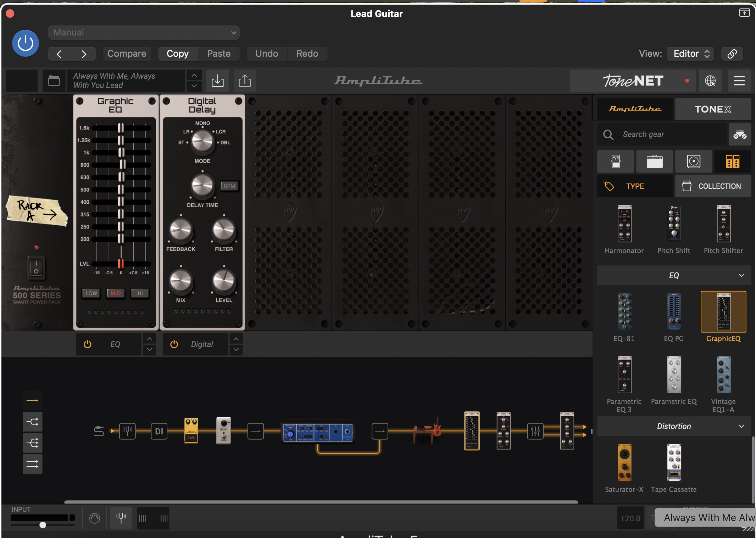Click the input level slider handle
Viewport: 756px width, 538px height.
point(43,525)
